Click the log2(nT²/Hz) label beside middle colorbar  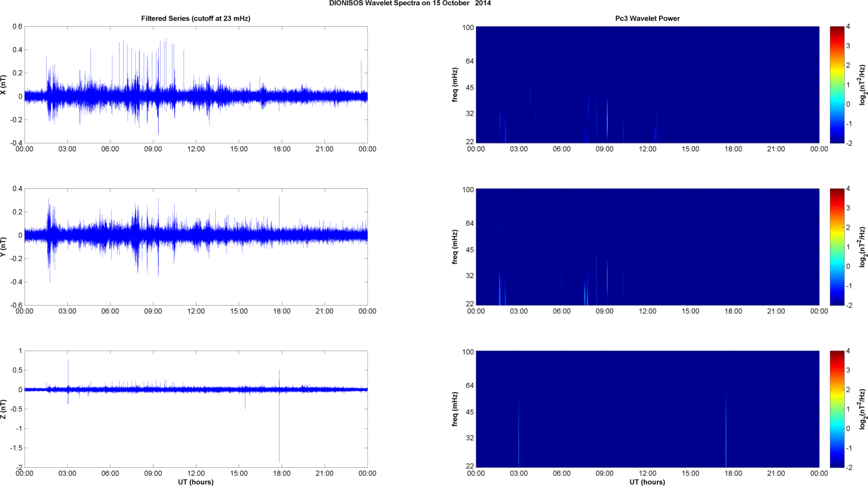pos(863,247)
